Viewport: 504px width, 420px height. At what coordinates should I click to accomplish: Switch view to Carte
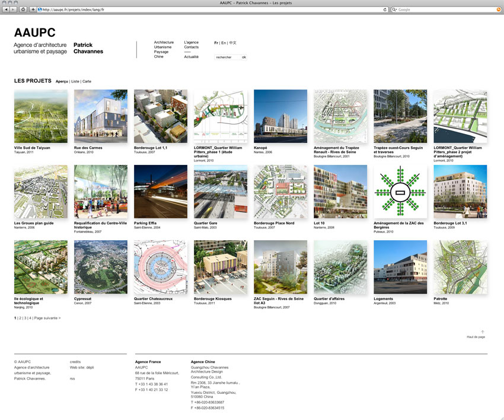click(x=87, y=81)
